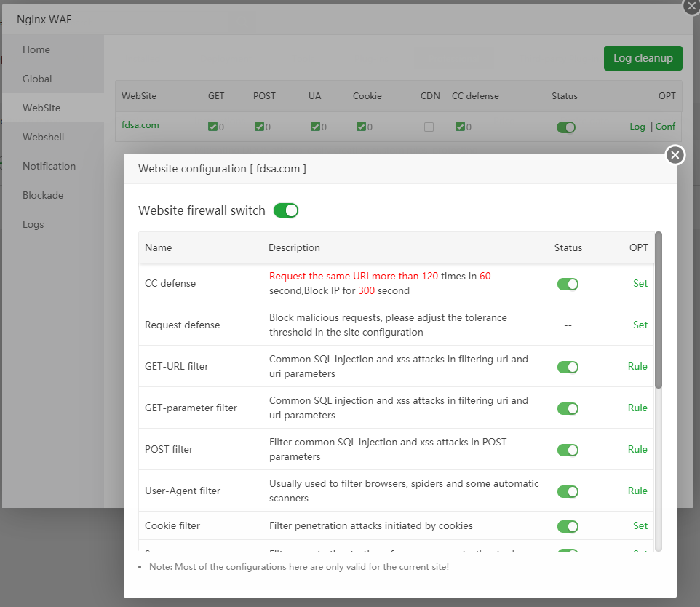
Task: Switch off the POST filter toggle
Action: tap(568, 450)
